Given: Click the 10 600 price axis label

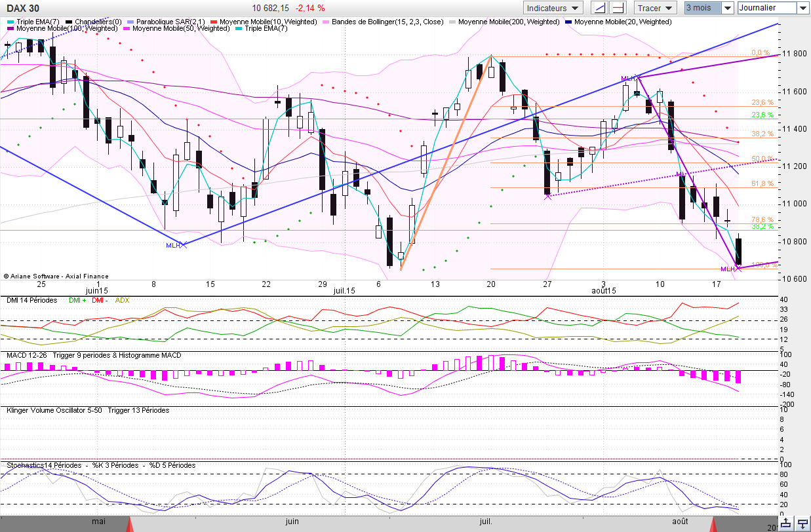Looking at the screenshot, I should click(793, 279).
